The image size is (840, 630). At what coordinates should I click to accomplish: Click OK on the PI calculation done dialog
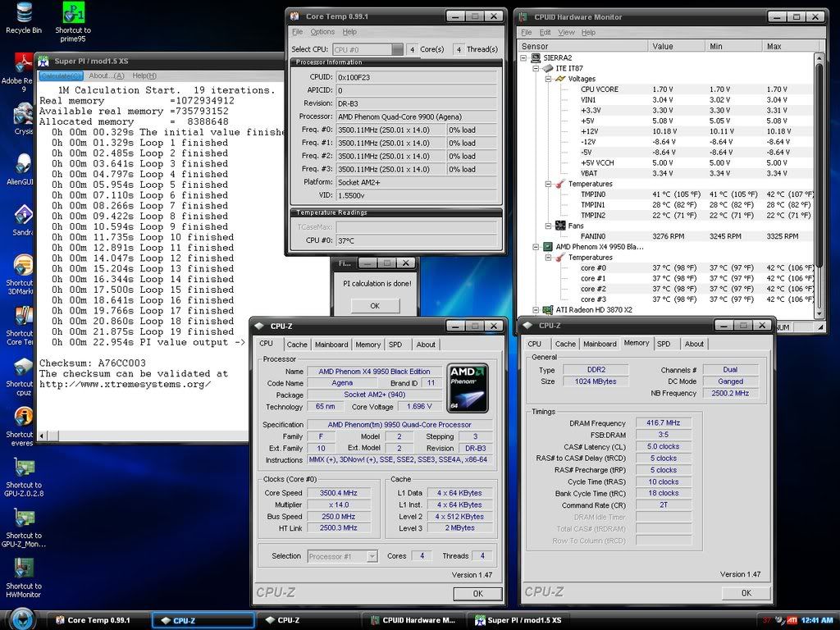coord(374,306)
